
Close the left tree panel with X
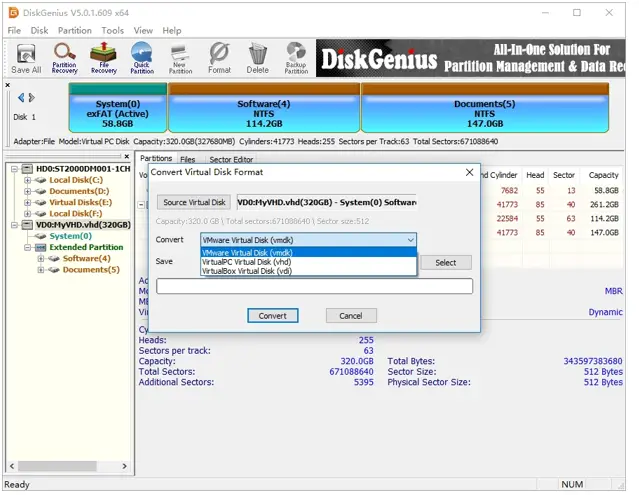tap(127, 156)
